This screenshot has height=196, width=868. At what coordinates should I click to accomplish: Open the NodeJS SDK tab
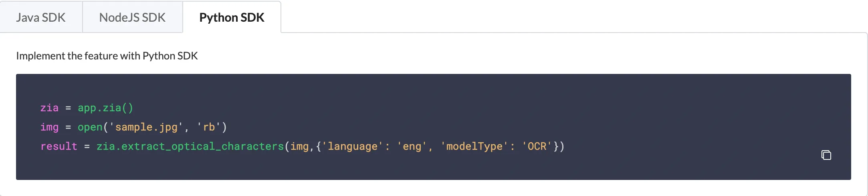pos(132,17)
